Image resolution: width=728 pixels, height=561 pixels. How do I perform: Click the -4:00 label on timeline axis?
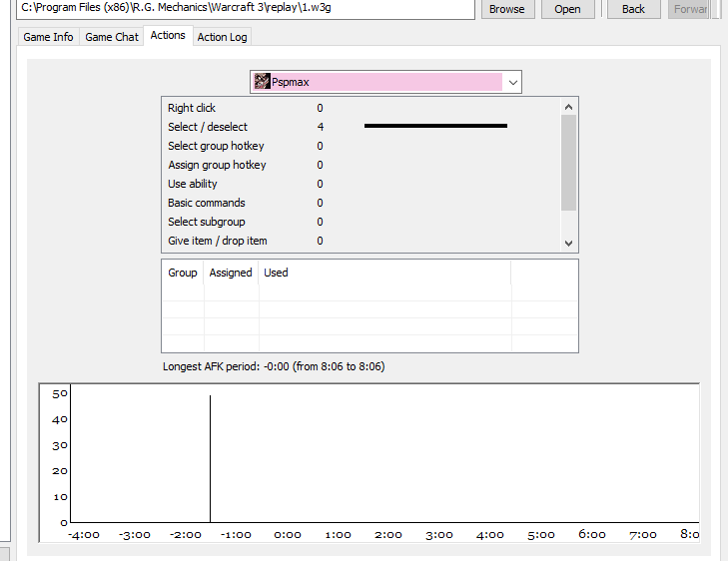coord(84,535)
